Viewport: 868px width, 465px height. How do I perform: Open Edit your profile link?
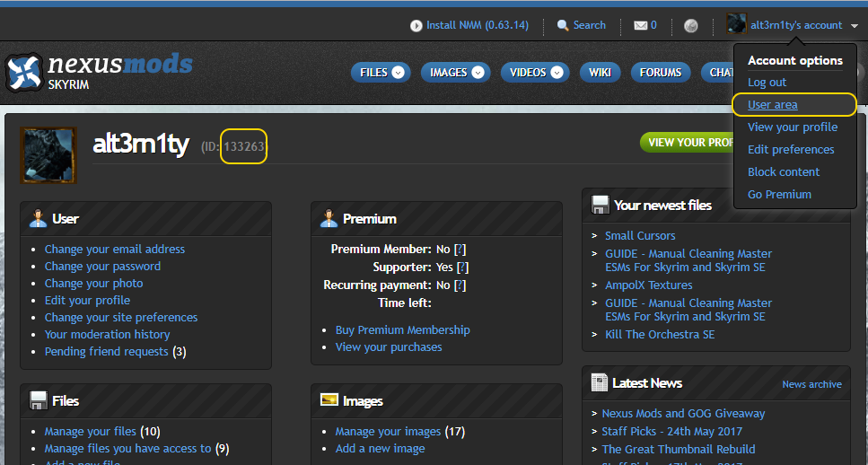coord(87,301)
